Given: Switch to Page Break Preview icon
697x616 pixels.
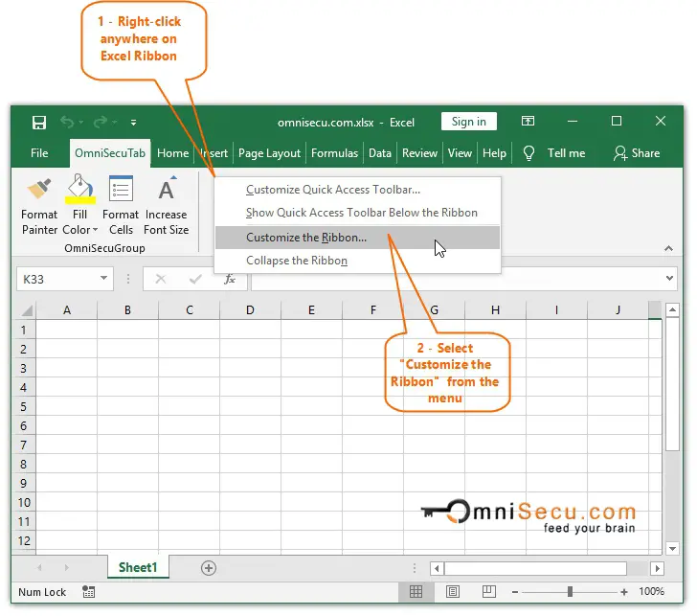Looking at the screenshot, I should (489, 591).
